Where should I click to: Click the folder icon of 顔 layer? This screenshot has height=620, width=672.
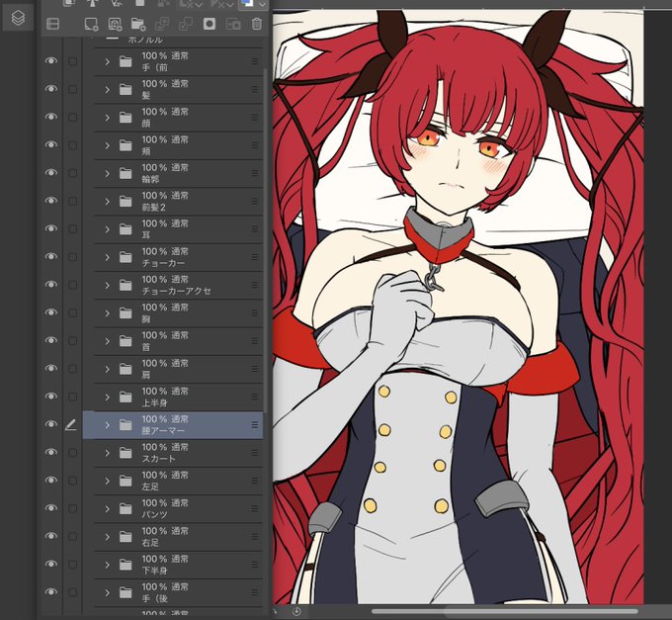(x=126, y=117)
